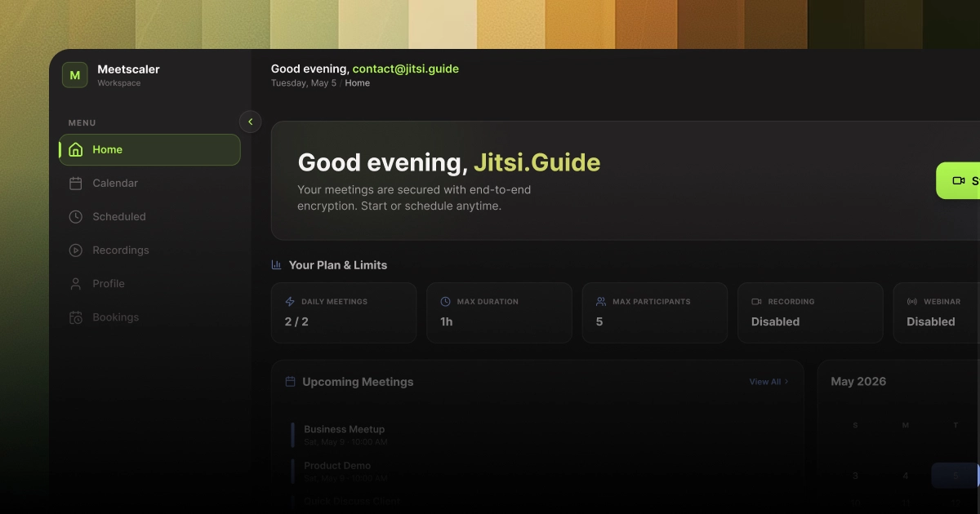Click the May 2026 calendar heading
The height and width of the screenshot is (514, 980).
click(x=858, y=382)
